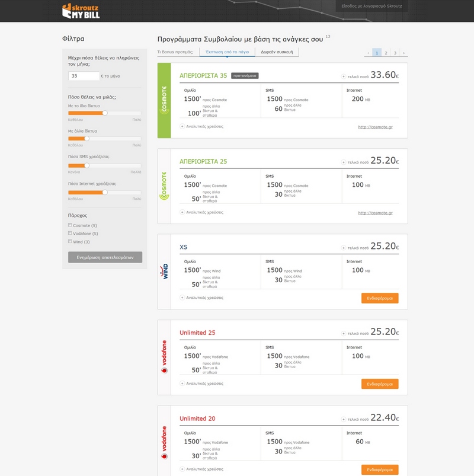Open the Unlimited 20 plan title

pyautogui.click(x=197, y=419)
